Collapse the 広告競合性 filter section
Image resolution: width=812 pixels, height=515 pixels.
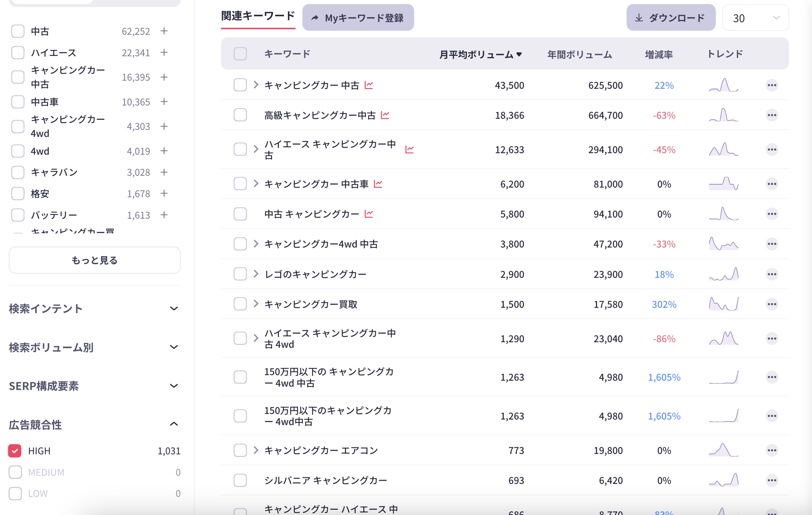[x=174, y=424]
